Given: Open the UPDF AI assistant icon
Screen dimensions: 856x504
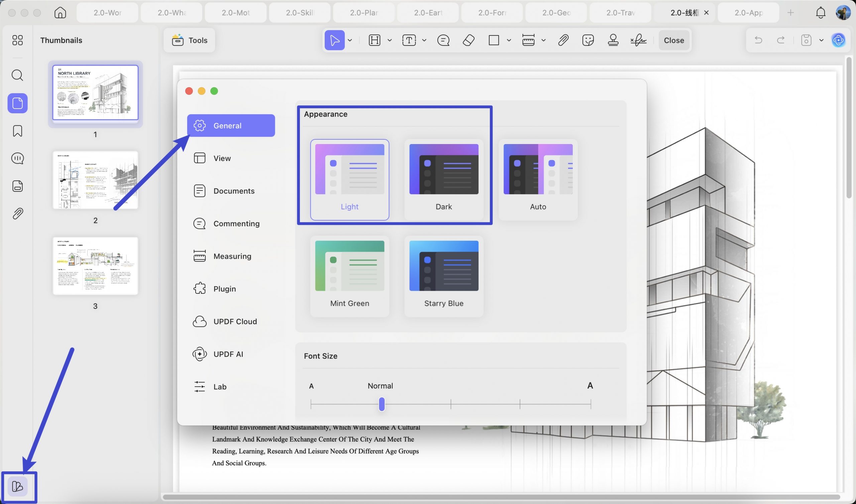Looking at the screenshot, I should pos(838,40).
